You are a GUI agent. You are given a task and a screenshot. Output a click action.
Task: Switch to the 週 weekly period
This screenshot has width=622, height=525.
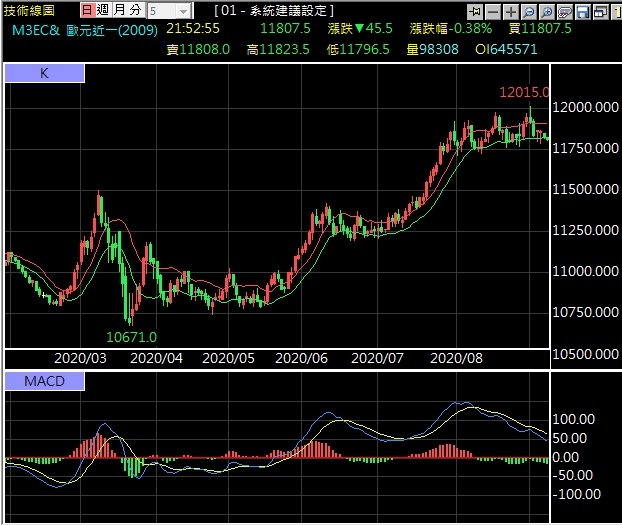tap(103, 10)
